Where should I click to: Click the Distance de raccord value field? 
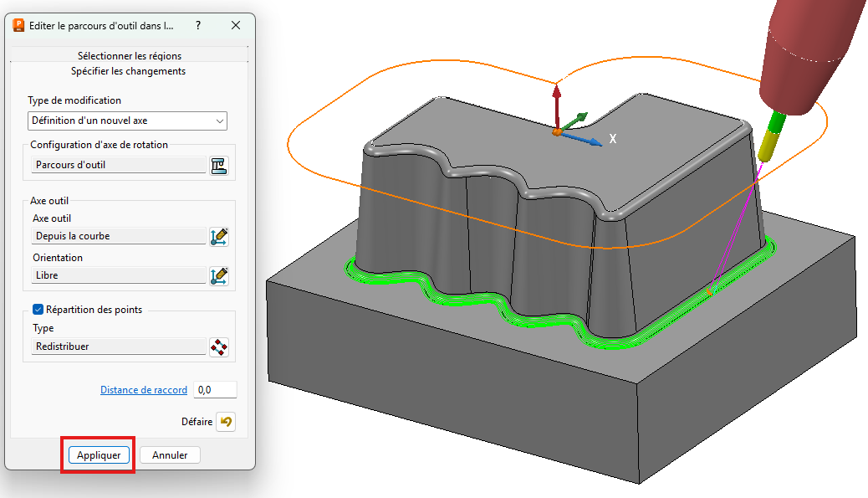(x=215, y=390)
